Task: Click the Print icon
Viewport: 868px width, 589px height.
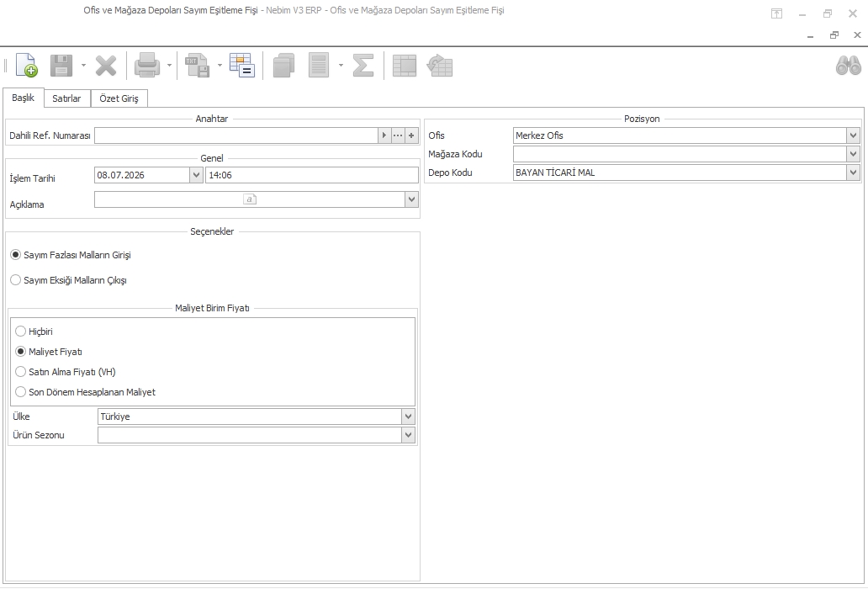Action: click(x=147, y=66)
